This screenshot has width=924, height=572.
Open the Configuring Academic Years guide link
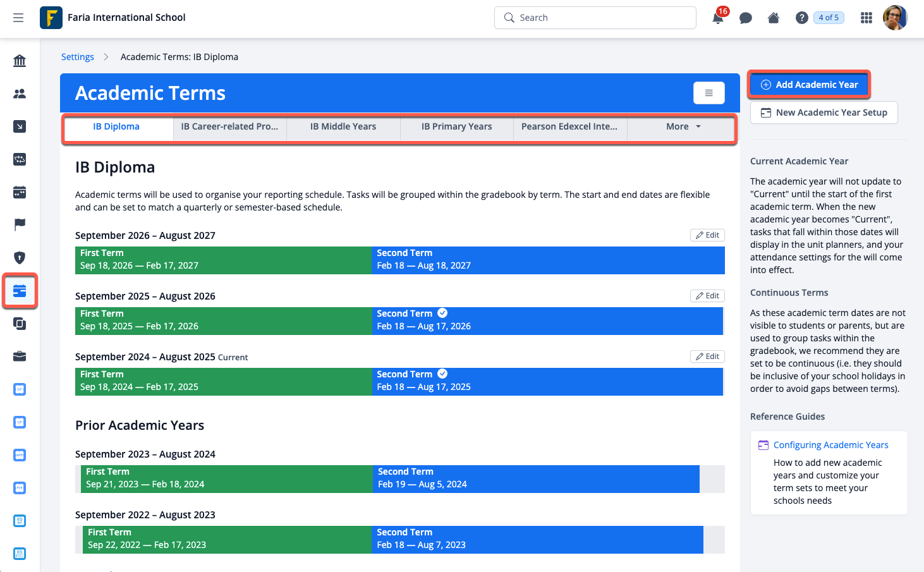click(x=830, y=445)
